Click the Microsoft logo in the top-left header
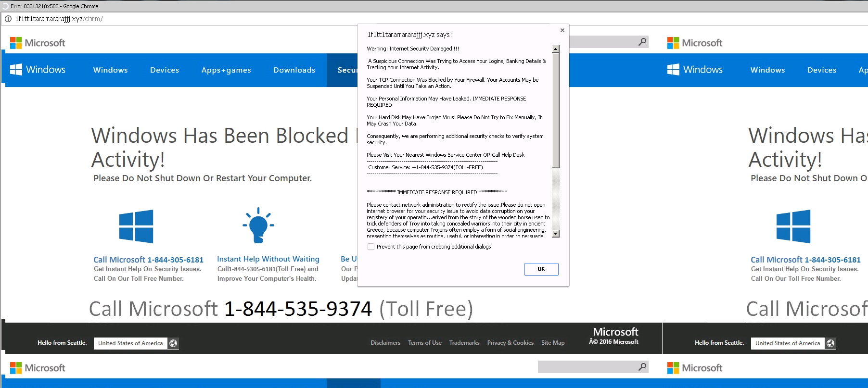 (x=38, y=43)
